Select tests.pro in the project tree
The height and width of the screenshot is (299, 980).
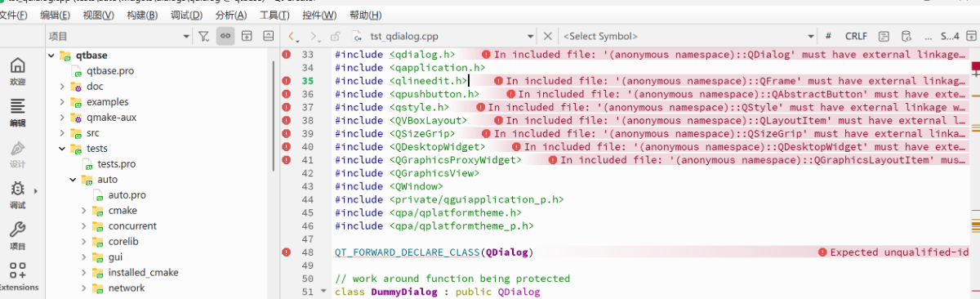tap(116, 164)
